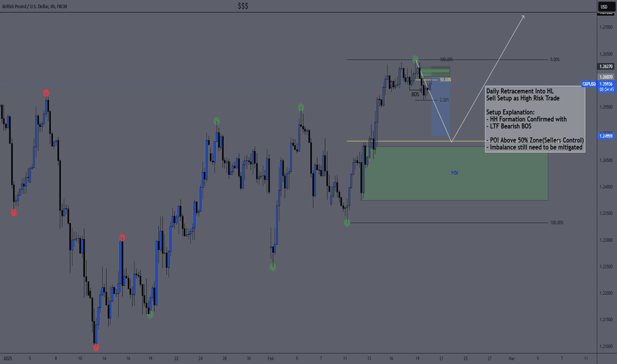Select the Daily Retracement text note box
The height and width of the screenshot is (364, 617).
coord(535,119)
